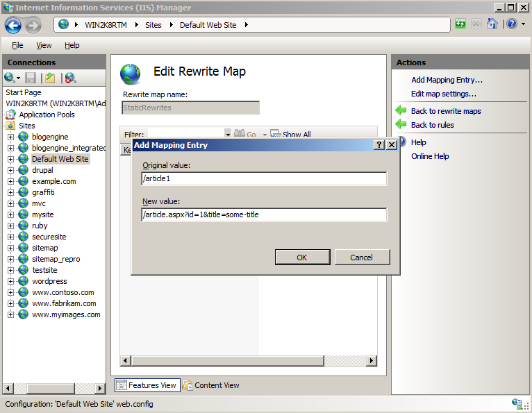Screen dimensions: 532x413
Task: Click the horizontal scrollbar right arrow
Action: click(372, 361)
